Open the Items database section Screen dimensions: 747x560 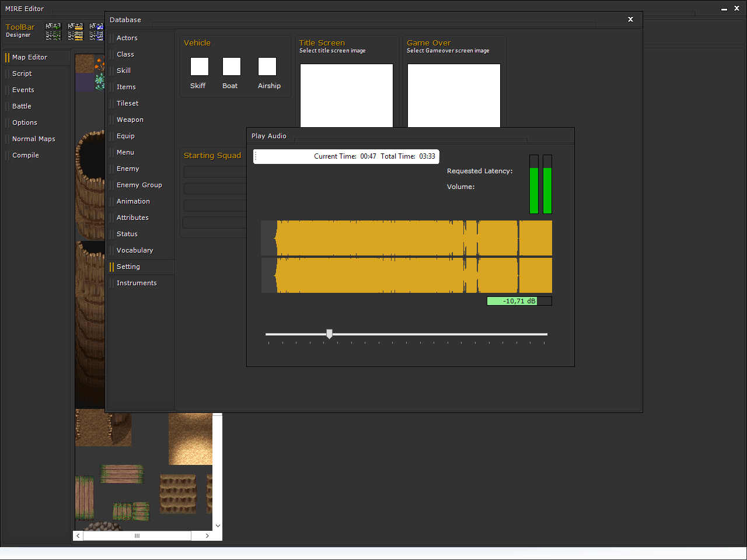point(141,87)
